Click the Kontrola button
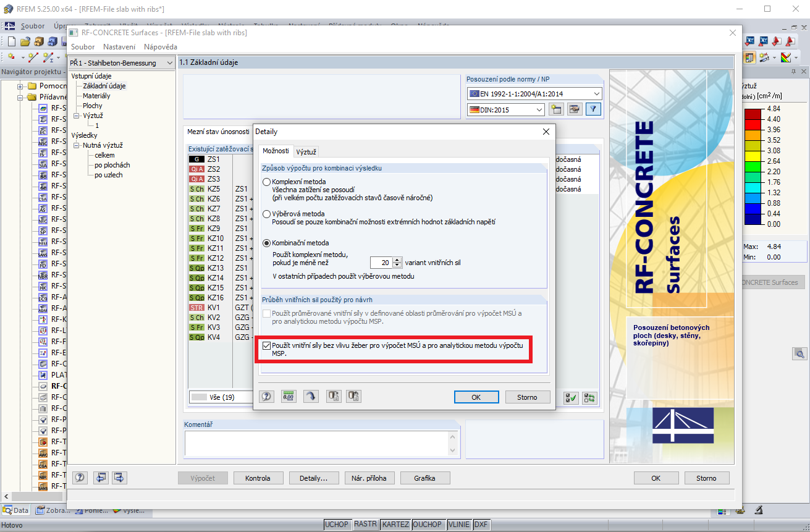The width and height of the screenshot is (810, 532). tap(258, 478)
